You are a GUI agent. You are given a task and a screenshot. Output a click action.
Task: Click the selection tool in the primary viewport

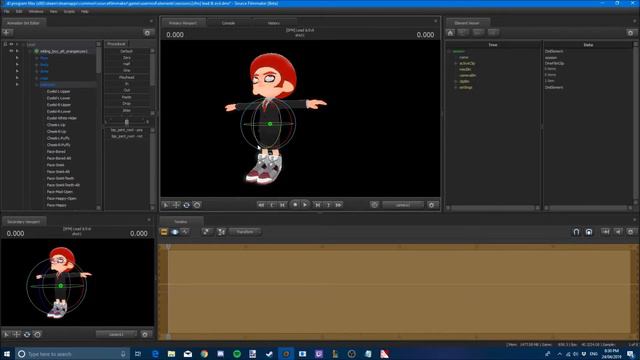(166, 205)
